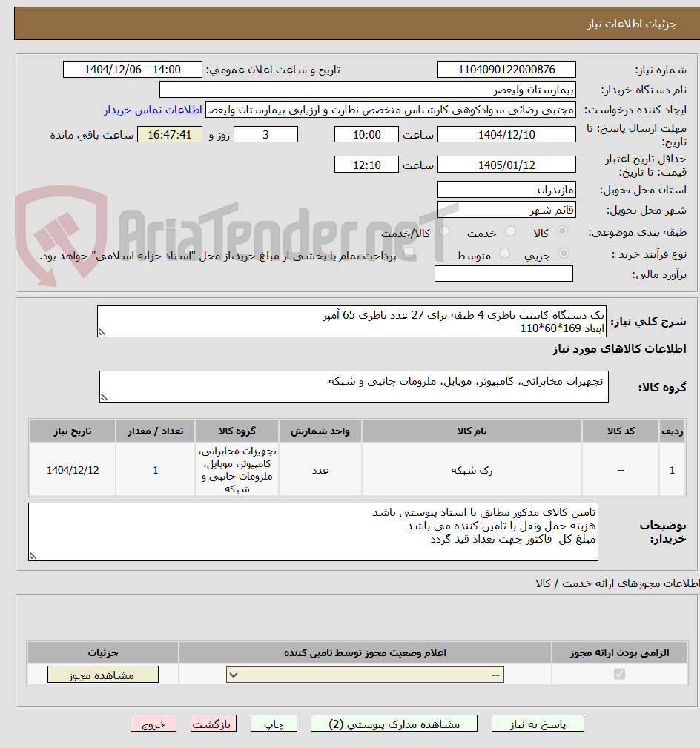Click the جزئیات اطلاعات نیاز page title
This screenshot has height=748, width=700.
point(632,24)
